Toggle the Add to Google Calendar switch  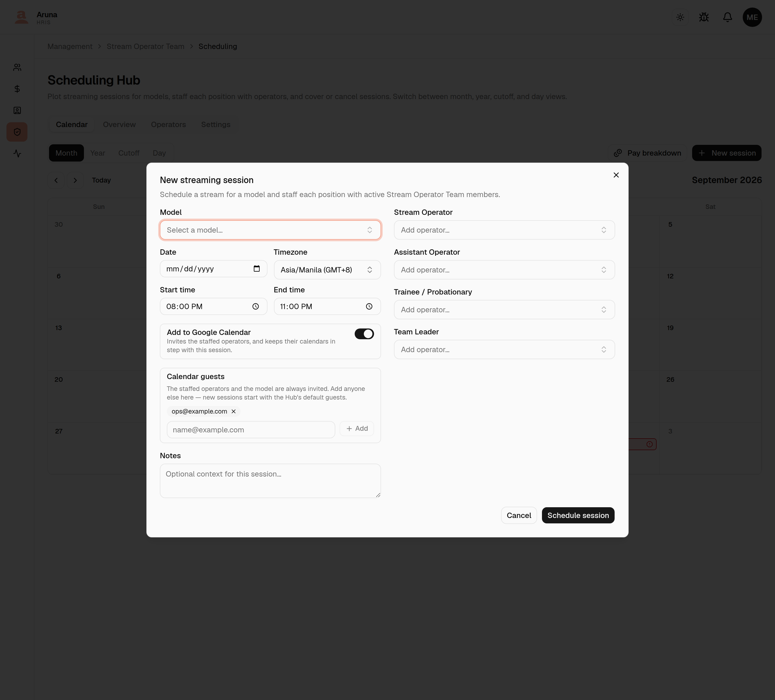point(364,334)
